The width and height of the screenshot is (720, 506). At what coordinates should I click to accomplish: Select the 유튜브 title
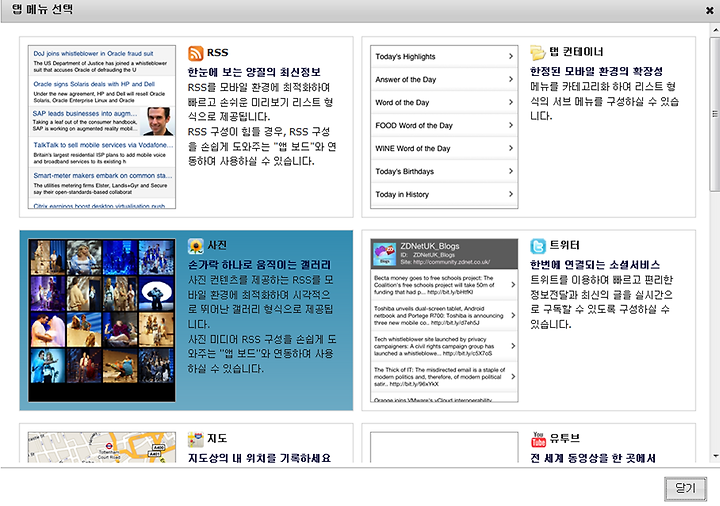[x=565, y=439]
